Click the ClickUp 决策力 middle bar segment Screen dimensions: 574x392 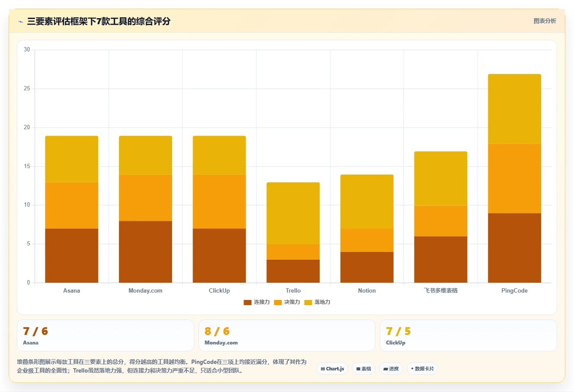(219, 202)
